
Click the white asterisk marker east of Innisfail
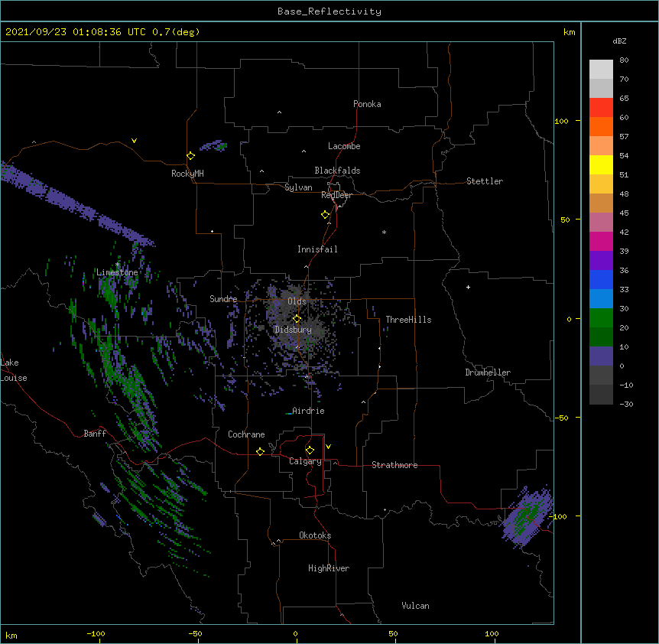(384, 232)
